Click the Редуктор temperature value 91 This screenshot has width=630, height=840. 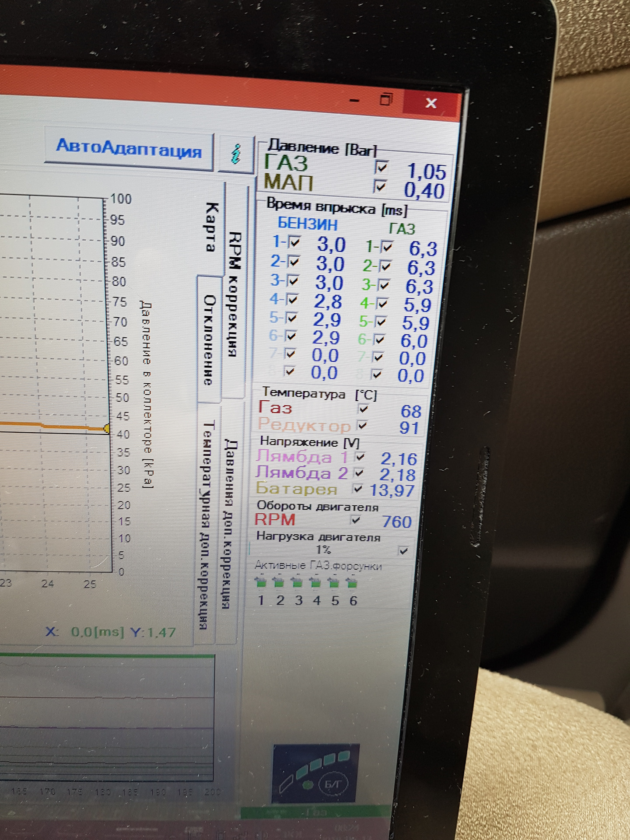coord(409,427)
